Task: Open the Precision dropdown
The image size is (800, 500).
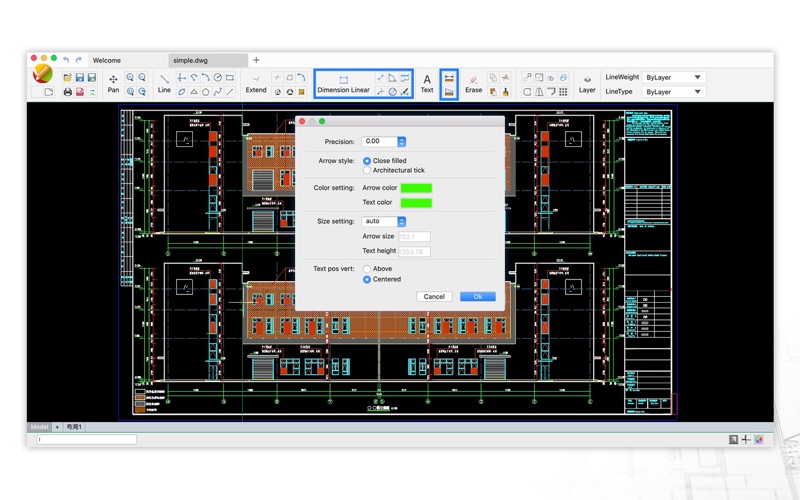Action: (384, 142)
